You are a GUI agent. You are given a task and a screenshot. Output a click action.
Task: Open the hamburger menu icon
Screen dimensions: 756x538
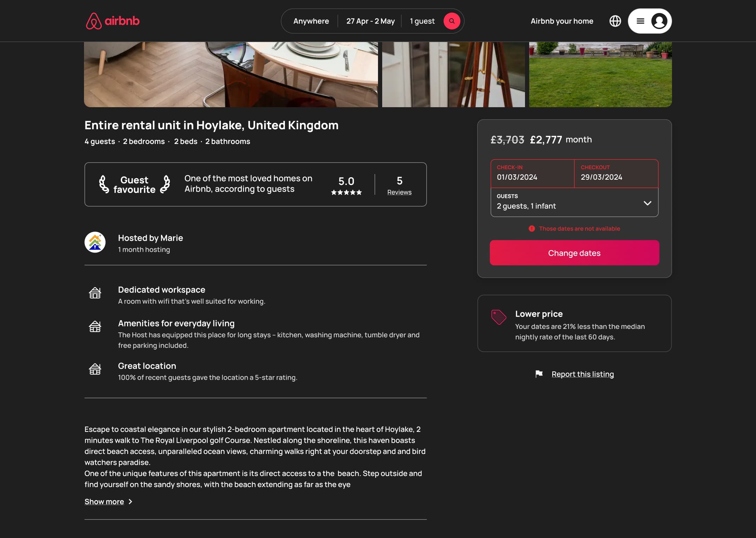click(640, 21)
